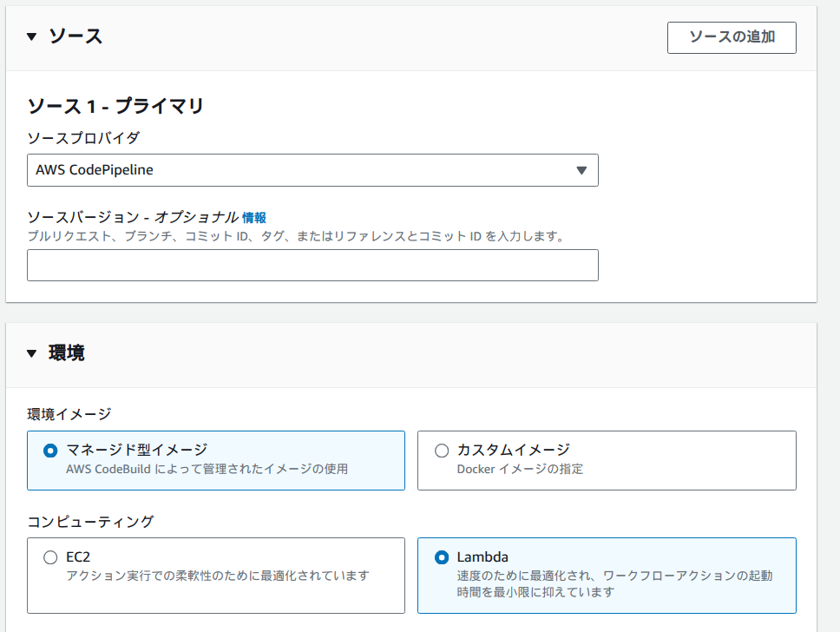The width and height of the screenshot is (840, 632).
Task: Select the マネージド型イメージ radio button
Action: pyautogui.click(x=49, y=450)
